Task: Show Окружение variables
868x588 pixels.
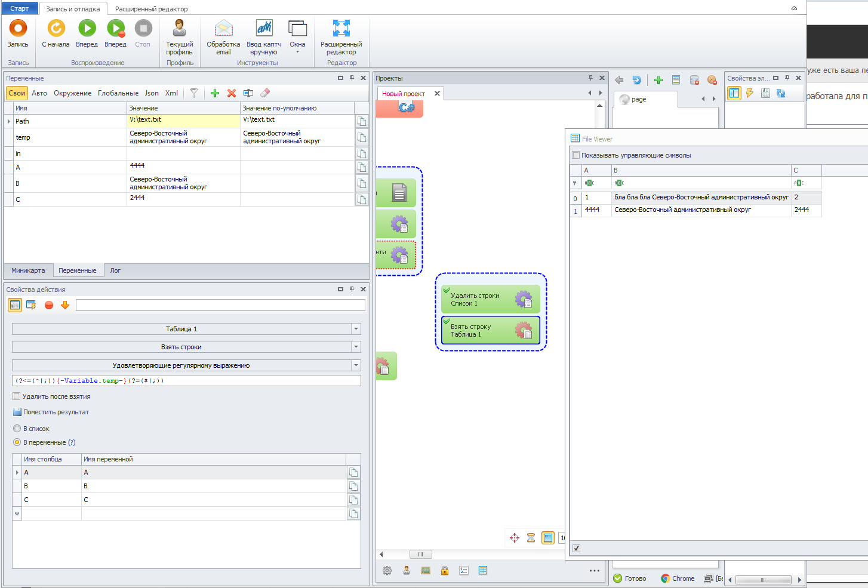Action: (73, 93)
